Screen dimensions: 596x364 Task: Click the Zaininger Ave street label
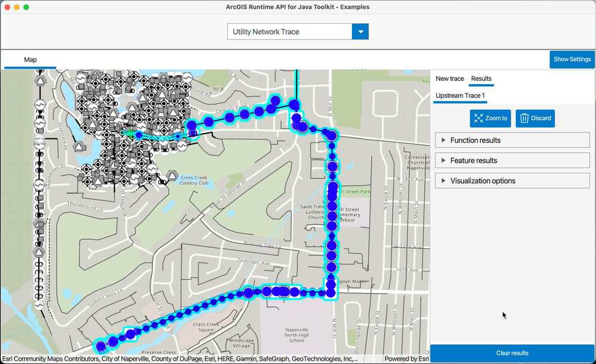253,261
